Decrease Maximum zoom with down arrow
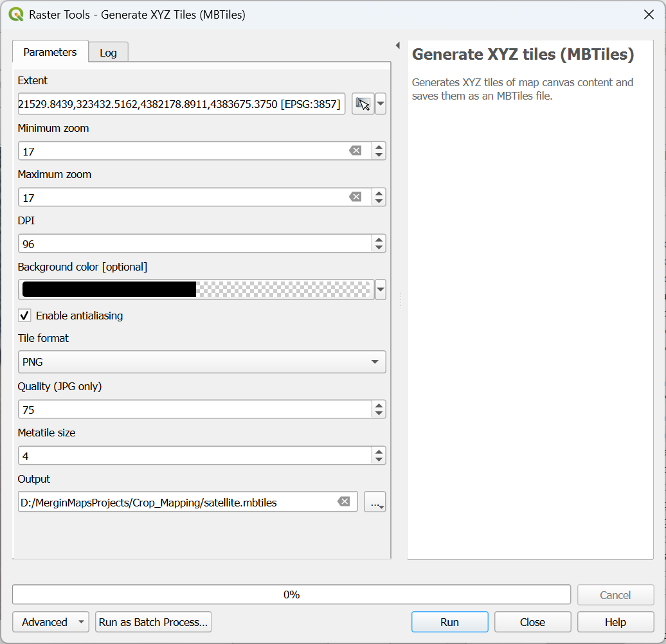 [x=379, y=201]
